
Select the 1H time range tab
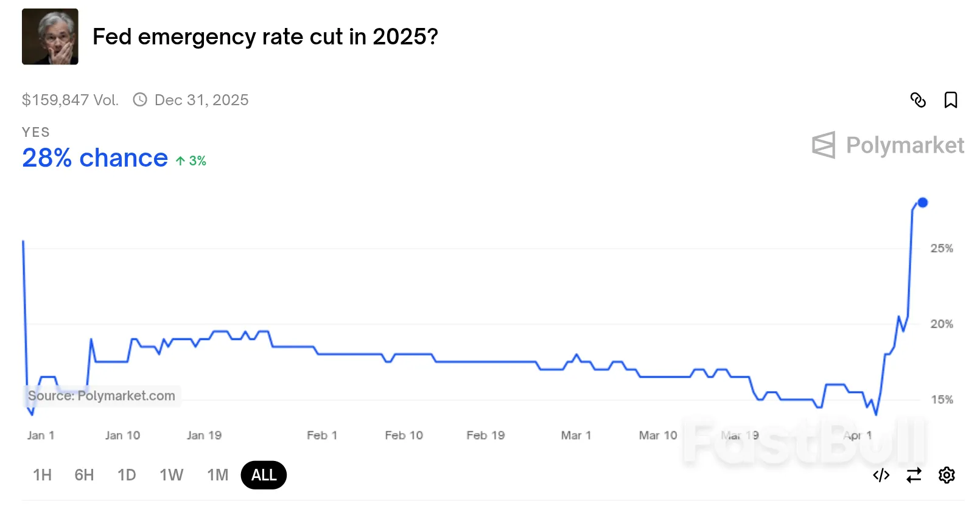(x=41, y=475)
